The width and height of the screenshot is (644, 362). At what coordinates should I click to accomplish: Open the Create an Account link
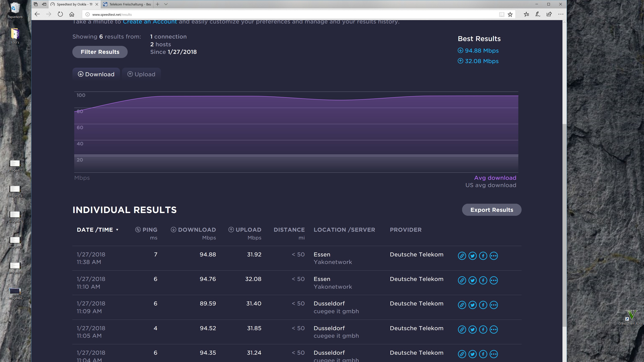point(150,22)
